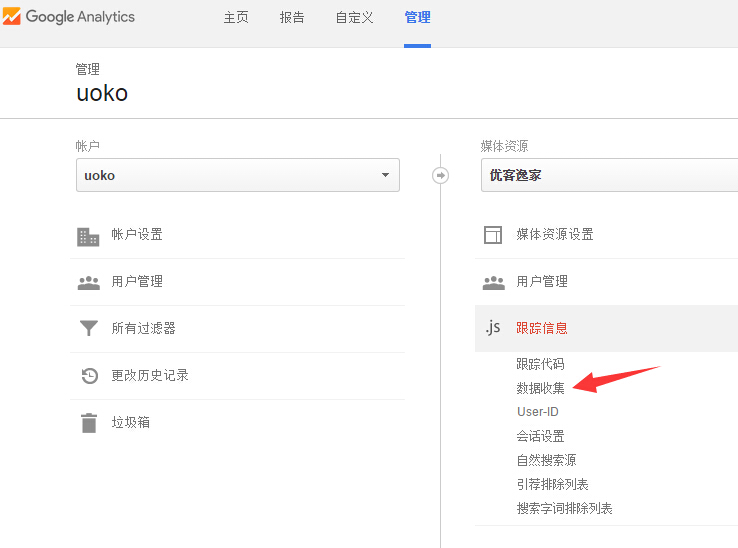
Task: Click the change history clock icon
Action: tap(89, 376)
